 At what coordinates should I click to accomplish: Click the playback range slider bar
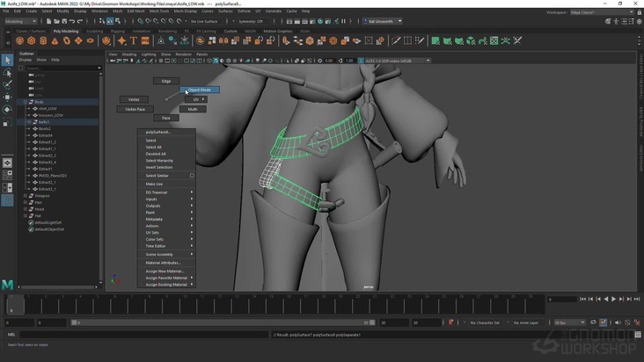[223, 322]
